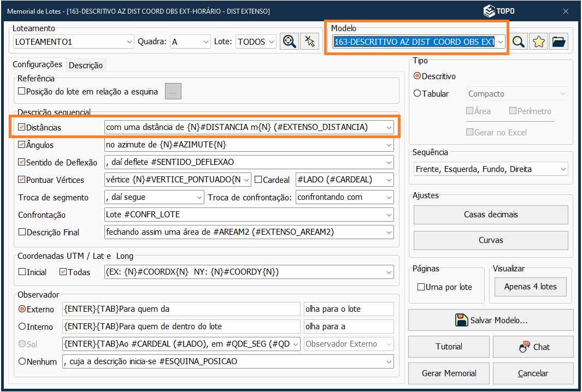Screen dimensions: 582x392
Task: Switch to the Descrição tab
Action: click(x=86, y=65)
